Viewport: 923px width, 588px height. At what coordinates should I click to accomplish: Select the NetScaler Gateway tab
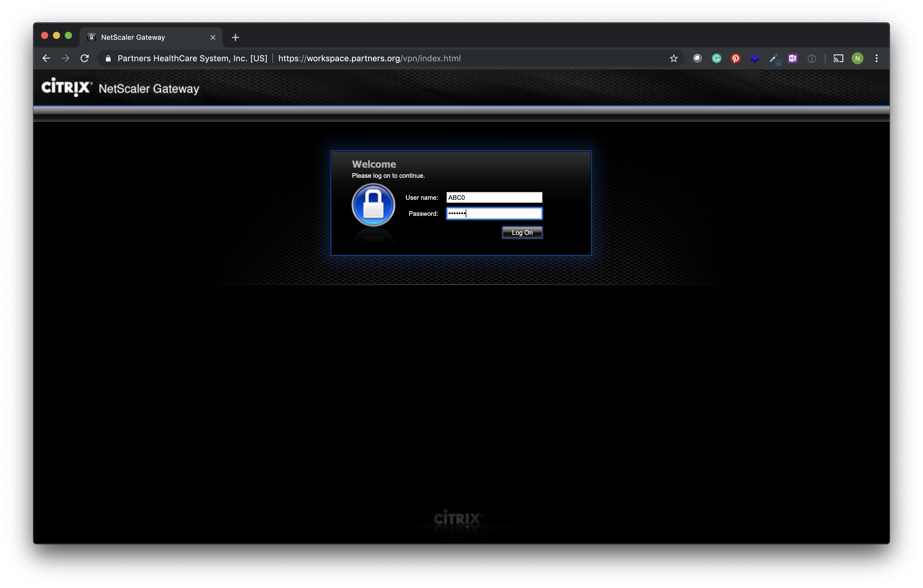tap(151, 37)
